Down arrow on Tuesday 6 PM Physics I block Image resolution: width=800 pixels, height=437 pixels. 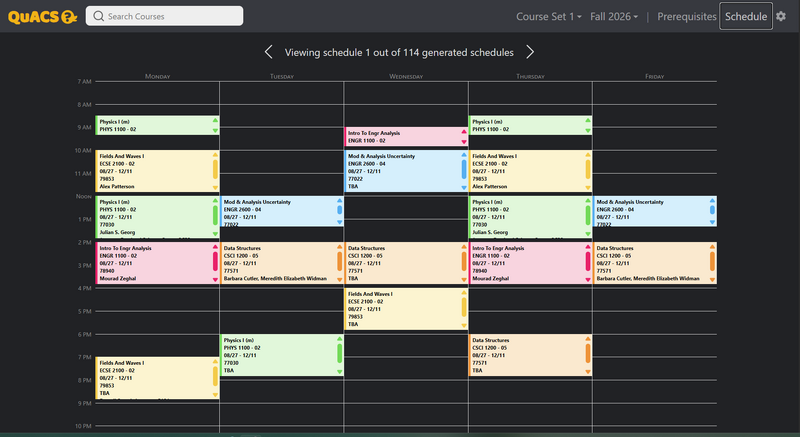coord(339,371)
